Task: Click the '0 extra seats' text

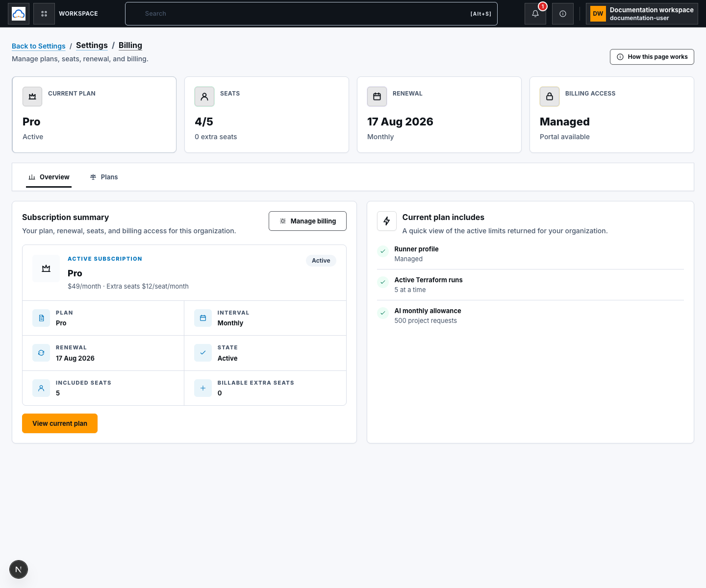Action: pos(216,137)
